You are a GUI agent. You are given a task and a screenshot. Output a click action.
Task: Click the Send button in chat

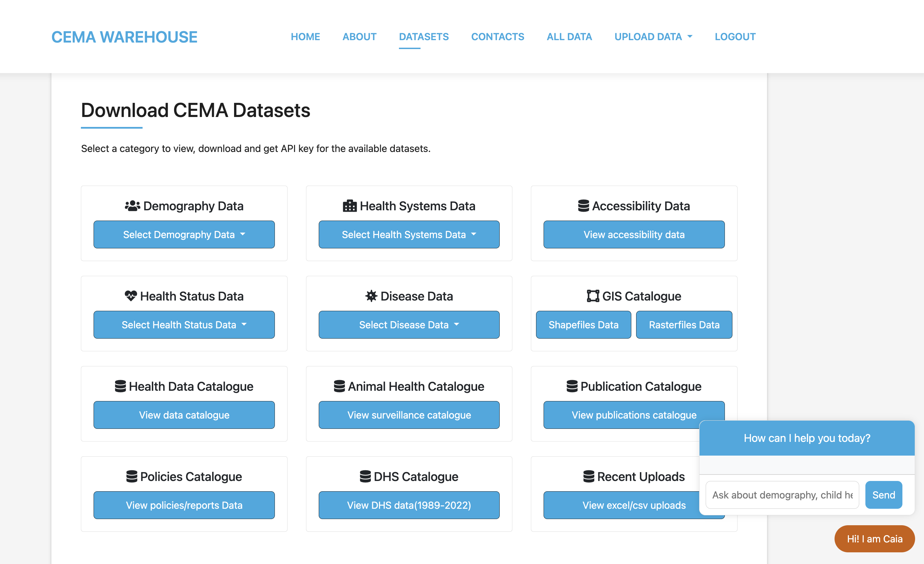[x=884, y=495]
